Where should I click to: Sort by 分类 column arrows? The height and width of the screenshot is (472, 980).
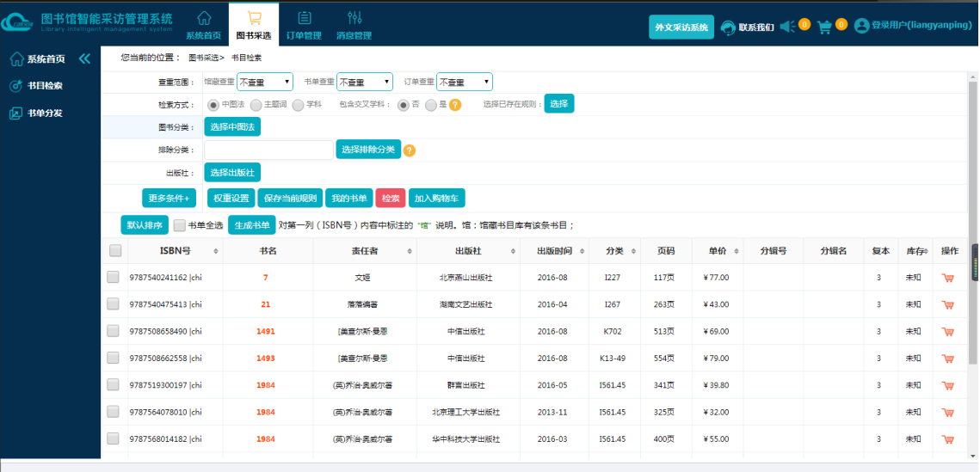click(x=633, y=251)
